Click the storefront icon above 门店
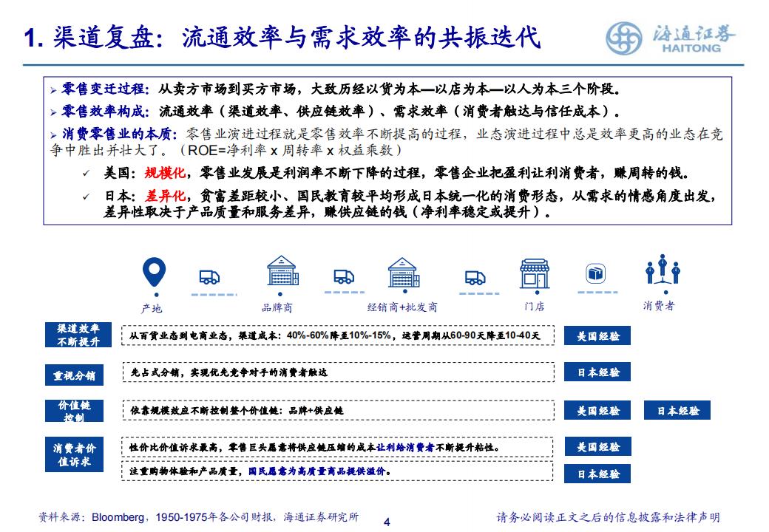The image size is (769, 532). (x=535, y=274)
